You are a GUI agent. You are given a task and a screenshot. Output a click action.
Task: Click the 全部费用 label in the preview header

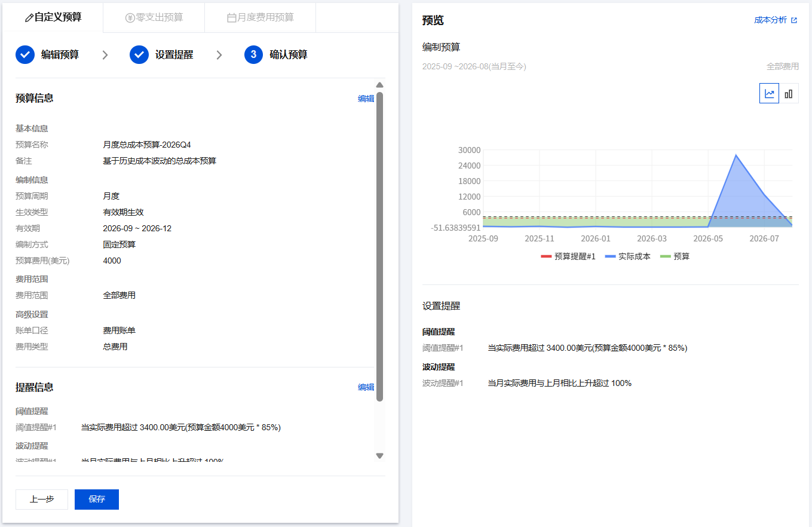[783, 66]
